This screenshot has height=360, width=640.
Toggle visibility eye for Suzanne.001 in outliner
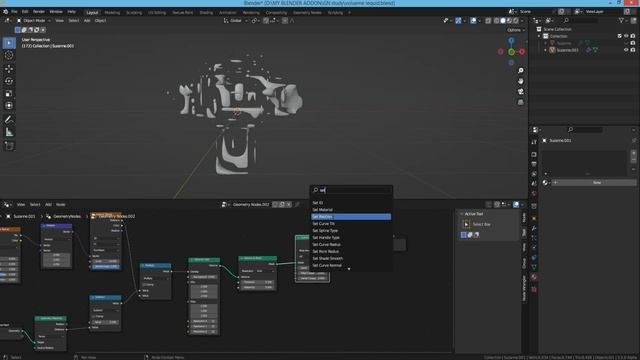(626, 50)
